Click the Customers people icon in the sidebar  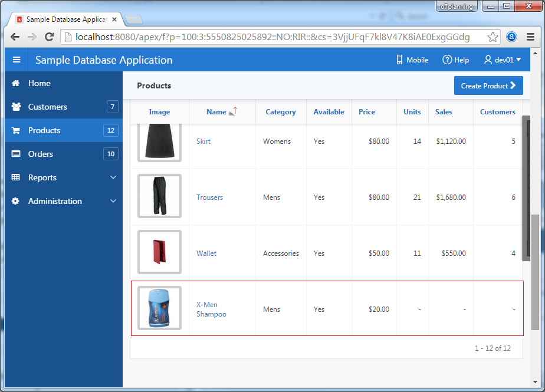coord(16,107)
